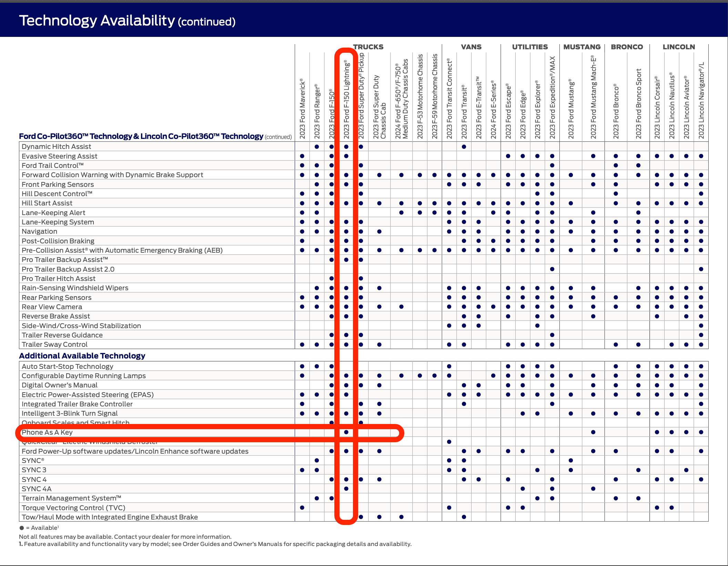Select the LINCOLN group header
Image resolution: width=728 pixels, height=566 pixels.
pos(679,47)
